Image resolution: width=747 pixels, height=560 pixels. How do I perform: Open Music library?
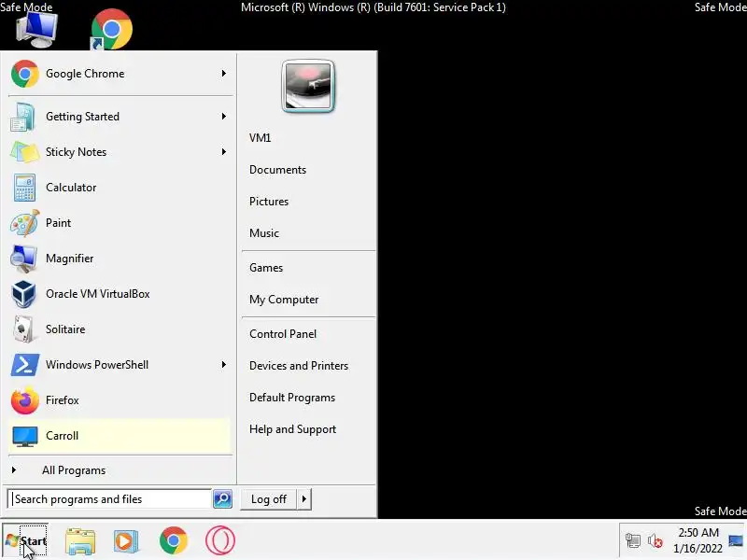point(264,233)
